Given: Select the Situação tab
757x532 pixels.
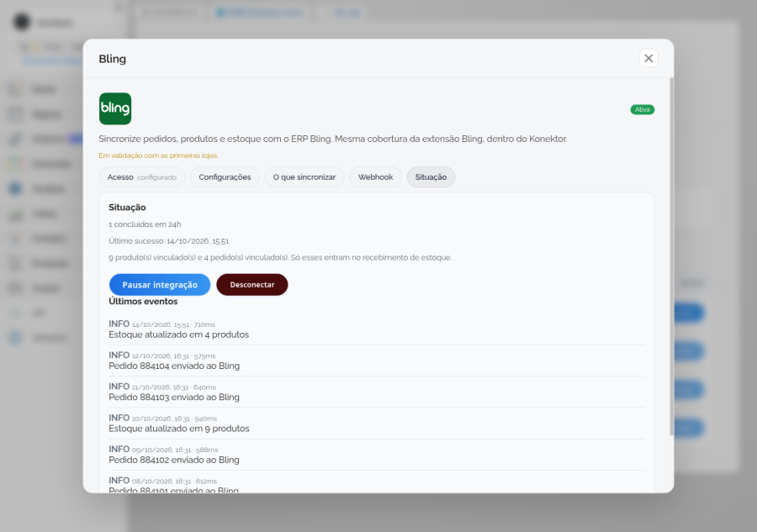Looking at the screenshot, I should (431, 177).
